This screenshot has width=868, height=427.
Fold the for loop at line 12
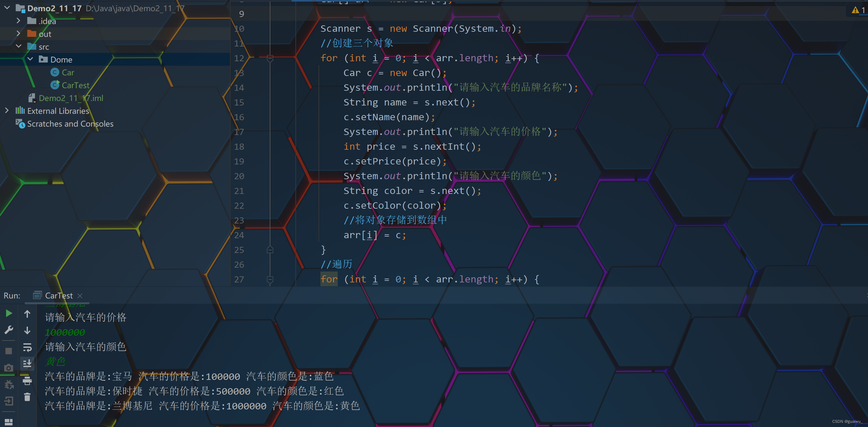(x=270, y=59)
